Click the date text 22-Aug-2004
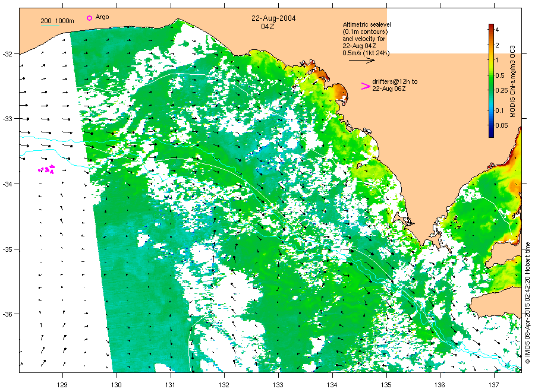535x392 pixels. 273,18
